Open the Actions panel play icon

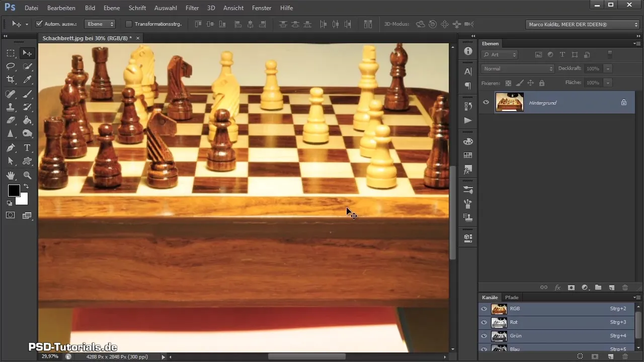pyautogui.click(x=468, y=121)
